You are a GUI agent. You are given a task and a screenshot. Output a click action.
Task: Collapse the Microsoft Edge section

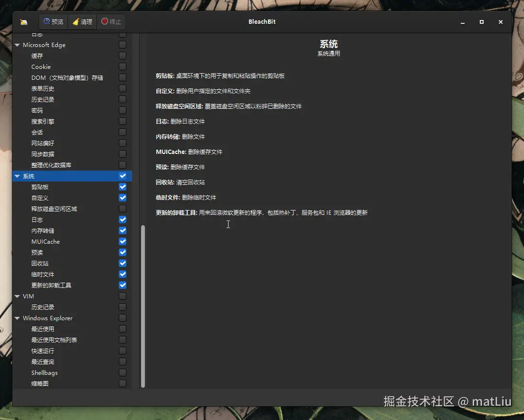[x=17, y=45]
